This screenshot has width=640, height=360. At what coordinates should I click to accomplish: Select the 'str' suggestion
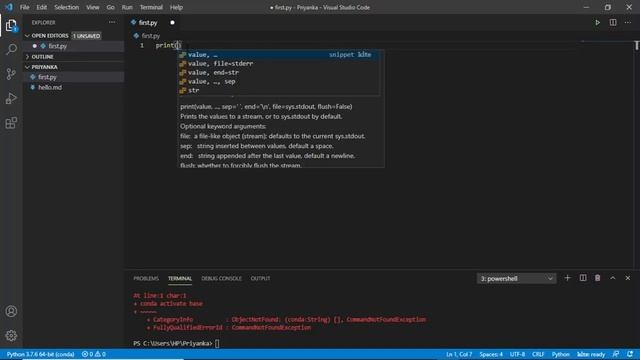279,91
